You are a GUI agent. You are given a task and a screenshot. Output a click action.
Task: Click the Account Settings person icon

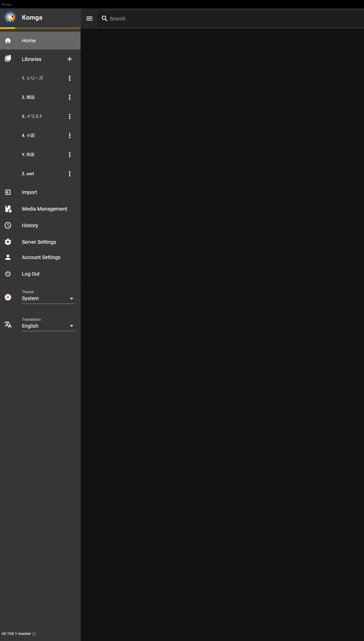click(8, 257)
